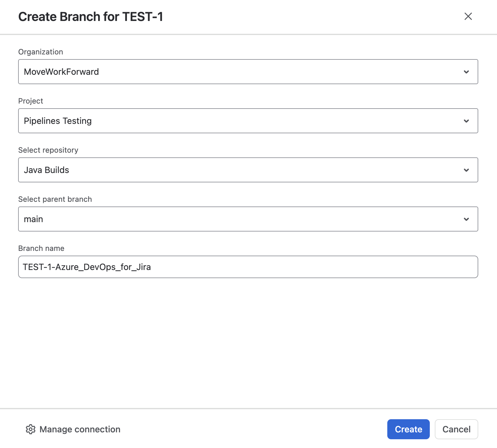Click the Project dropdown chevron
The image size is (497, 448).
pos(466,121)
